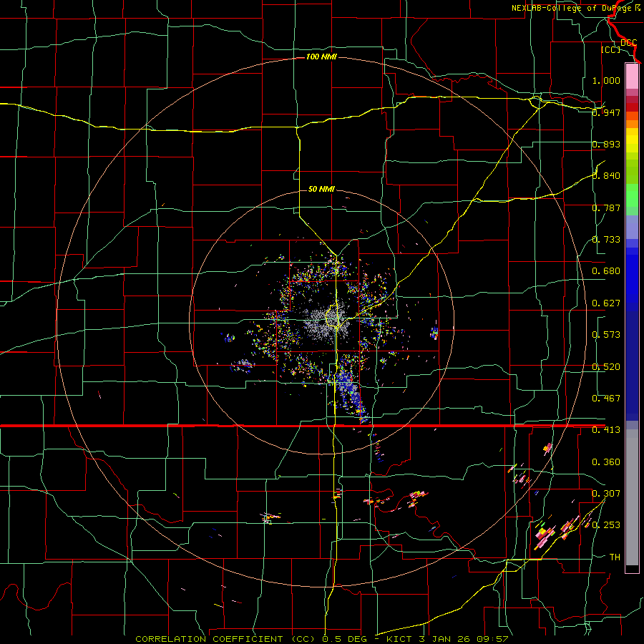Select the 0.520 value on the color scale
644x644 pixels.
click(606, 367)
